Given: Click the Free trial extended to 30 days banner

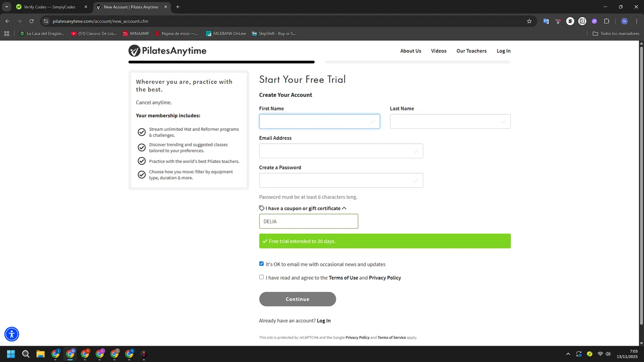Looking at the screenshot, I should coord(385,241).
